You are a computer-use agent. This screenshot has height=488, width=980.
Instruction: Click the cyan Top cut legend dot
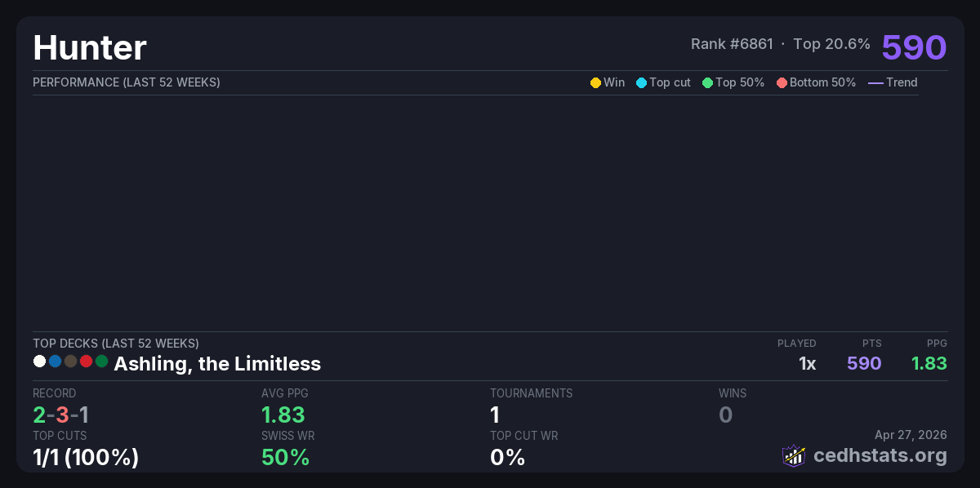pyautogui.click(x=641, y=82)
